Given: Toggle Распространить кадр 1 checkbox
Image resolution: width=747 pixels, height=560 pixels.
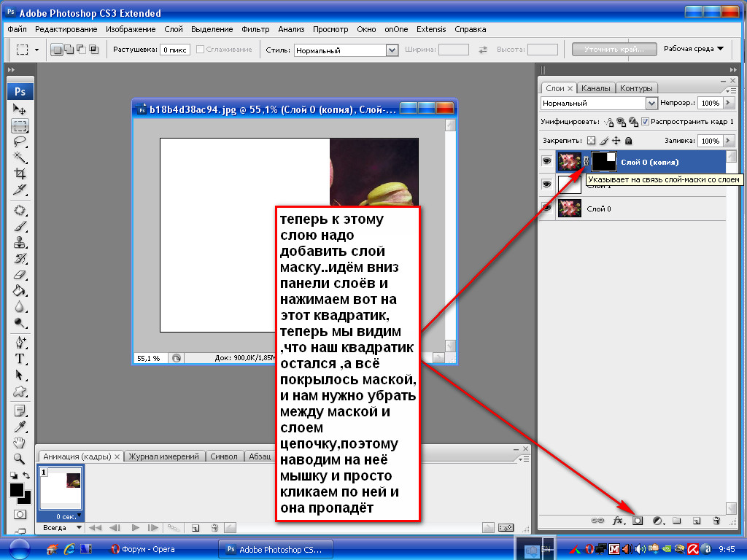Looking at the screenshot, I should tap(645, 122).
